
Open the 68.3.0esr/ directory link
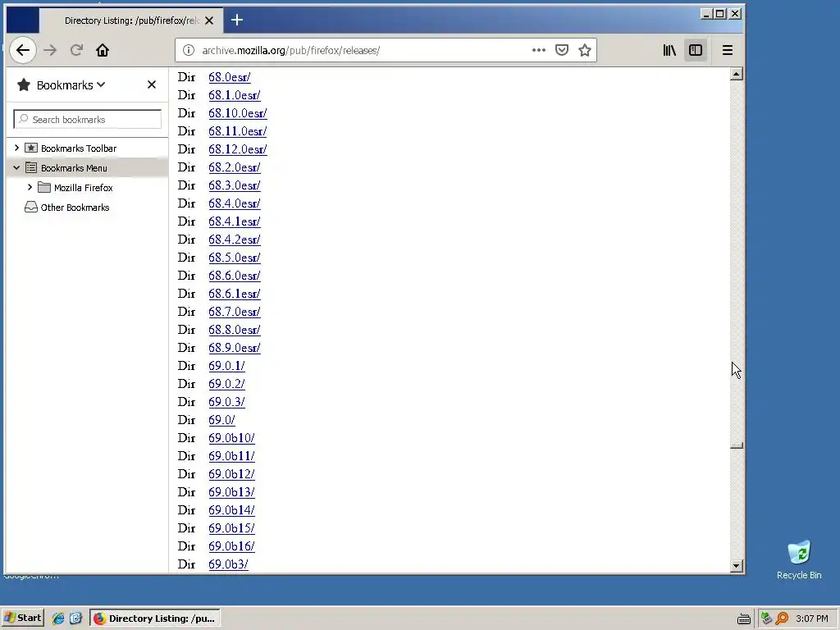click(x=234, y=185)
